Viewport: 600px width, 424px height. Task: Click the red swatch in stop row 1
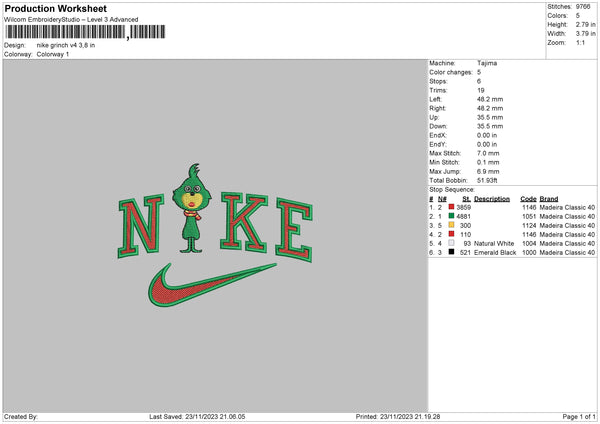pos(452,207)
